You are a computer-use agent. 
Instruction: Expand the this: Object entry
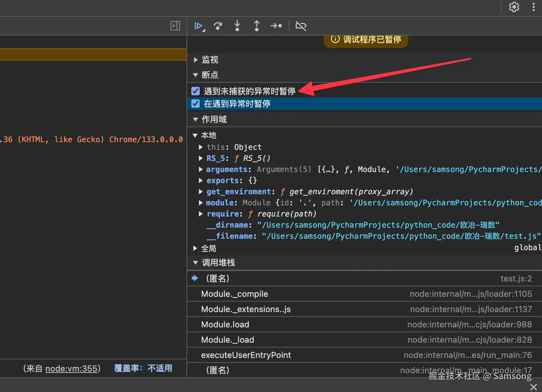(x=201, y=147)
